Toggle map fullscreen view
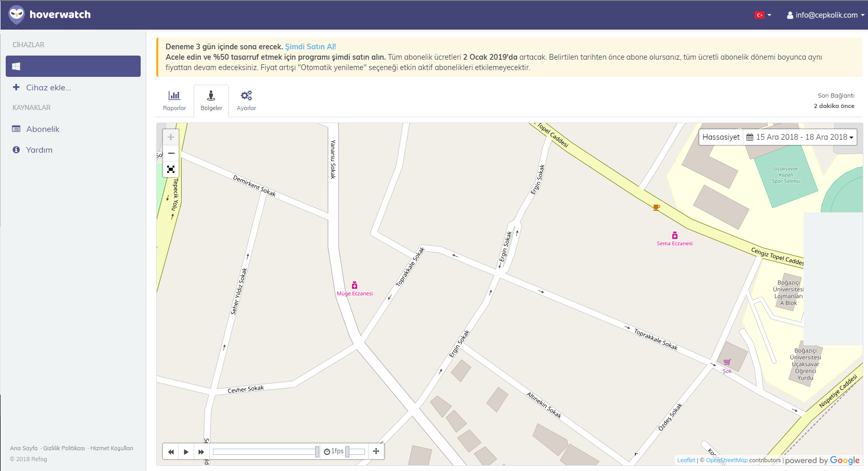The width and height of the screenshot is (868, 471). tap(171, 169)
